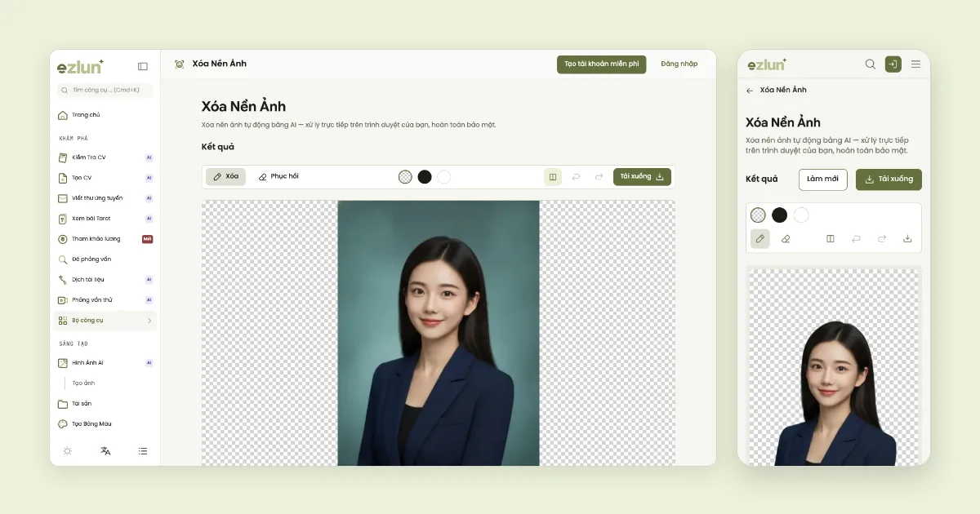Viewport: 980px width, 514px height.
Task: Toggle compare view in mobile toolbar
Action: [x=831, y=239]
